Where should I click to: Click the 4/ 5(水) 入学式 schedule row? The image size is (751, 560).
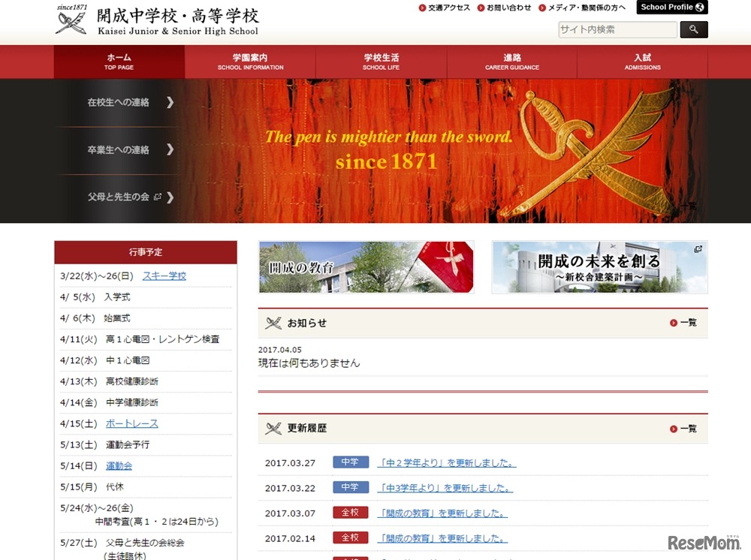[146, 297]
